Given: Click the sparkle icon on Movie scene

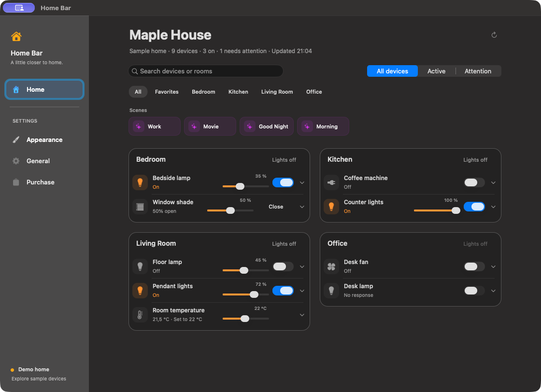Looking at the screenshot, I should (x=194, y=126).
